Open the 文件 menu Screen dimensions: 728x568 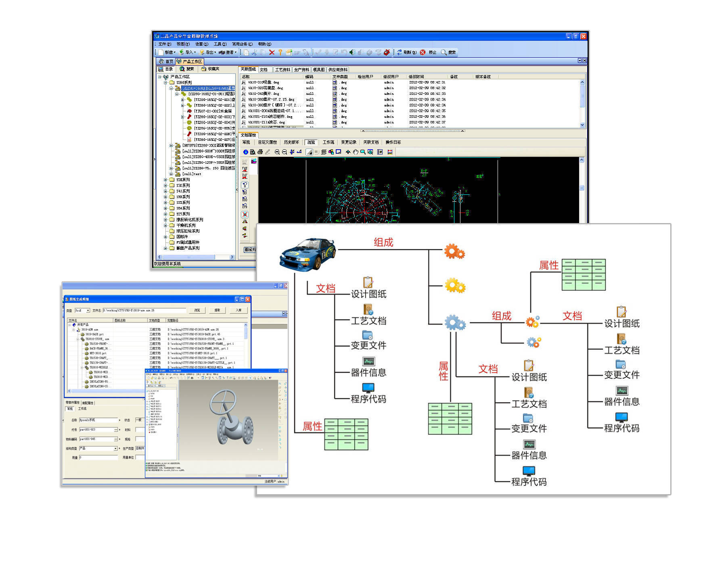pos(165,44)
